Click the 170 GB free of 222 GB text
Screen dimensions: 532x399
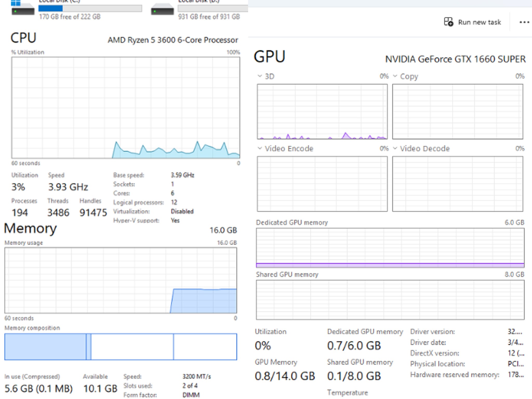(70, 17)
